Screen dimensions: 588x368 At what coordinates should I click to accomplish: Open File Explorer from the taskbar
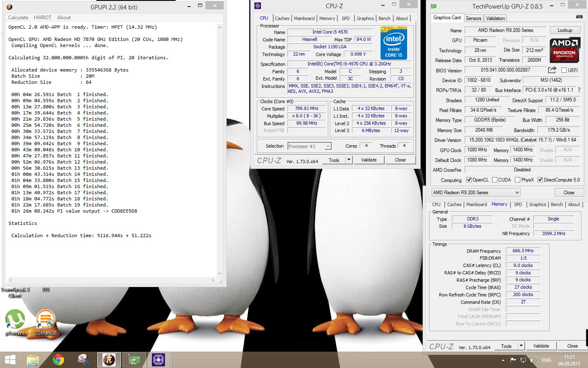coord(33,360)
